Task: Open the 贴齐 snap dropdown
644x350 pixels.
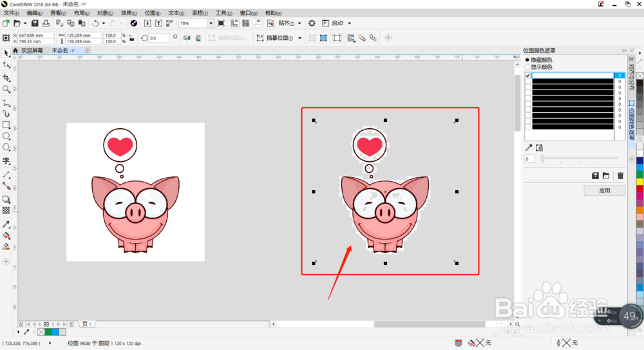Action: [x=299, y=23]
